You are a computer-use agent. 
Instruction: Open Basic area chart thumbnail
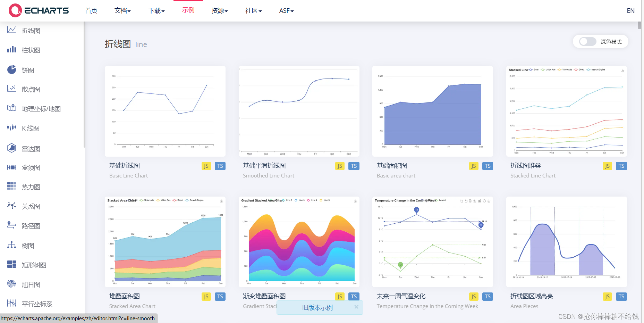pyautogui.click(x=433, y=111)
